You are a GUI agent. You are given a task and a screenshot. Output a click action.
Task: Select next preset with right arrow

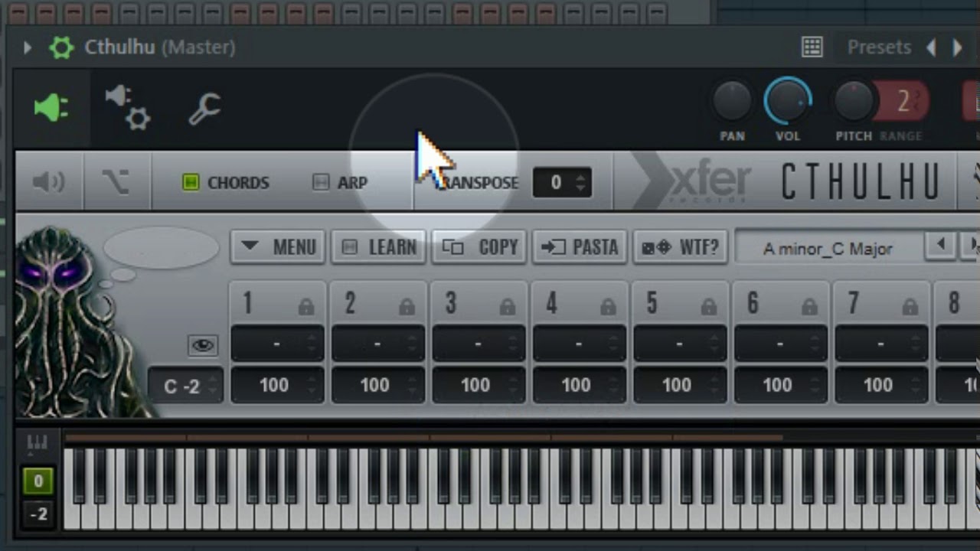(x=957, y=47)
